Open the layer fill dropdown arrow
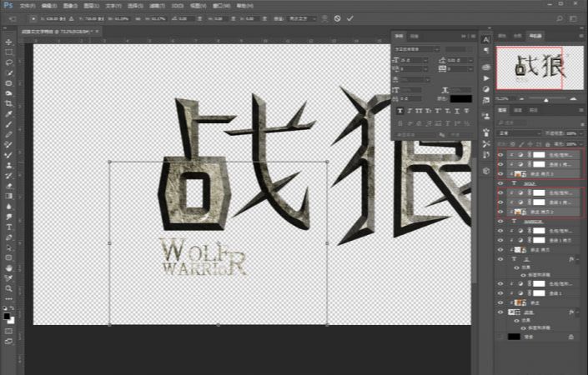 point(580,144)
